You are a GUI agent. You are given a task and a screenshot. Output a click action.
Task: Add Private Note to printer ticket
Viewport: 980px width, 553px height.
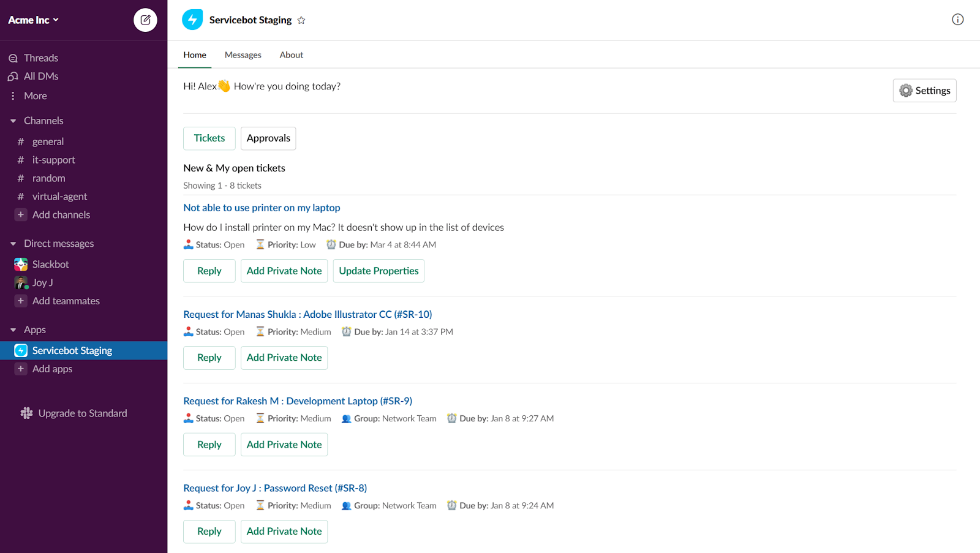coord(284,271)
